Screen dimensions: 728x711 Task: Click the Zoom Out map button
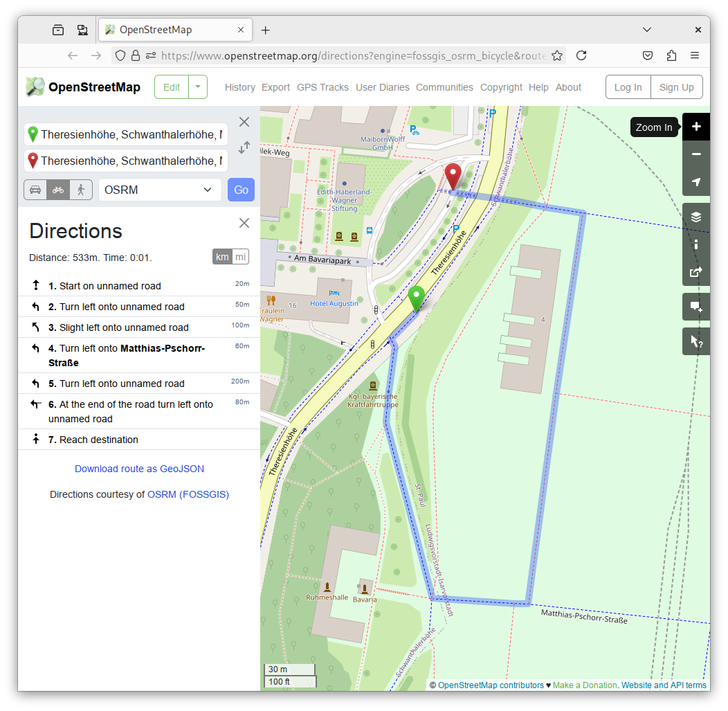click(x=696, y=154)
